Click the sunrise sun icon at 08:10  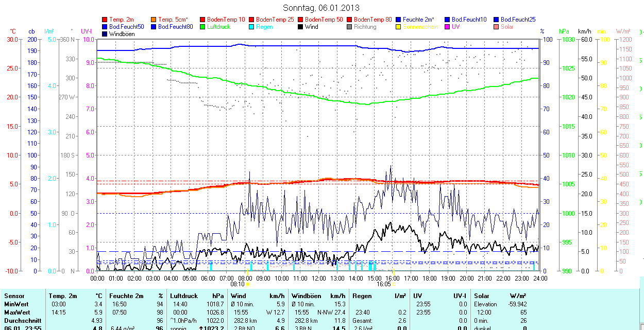248,284
